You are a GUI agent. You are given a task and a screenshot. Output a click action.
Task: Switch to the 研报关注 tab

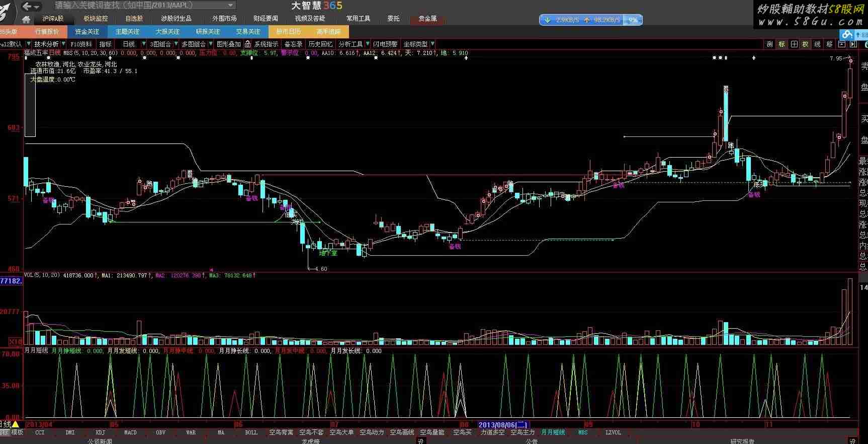point(208,31)
